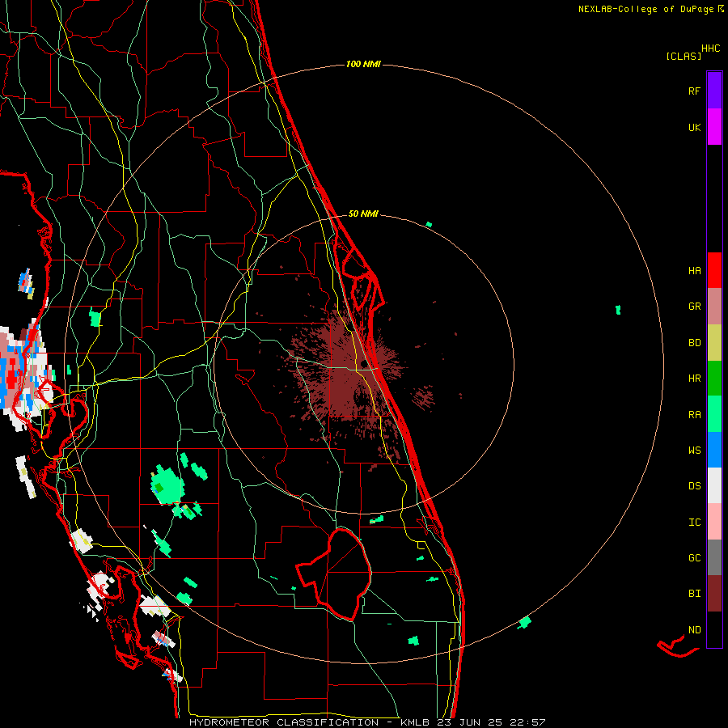Pick the light green RA swatch
The height and width of the screenshot is (728, 728).
point(714,414)
